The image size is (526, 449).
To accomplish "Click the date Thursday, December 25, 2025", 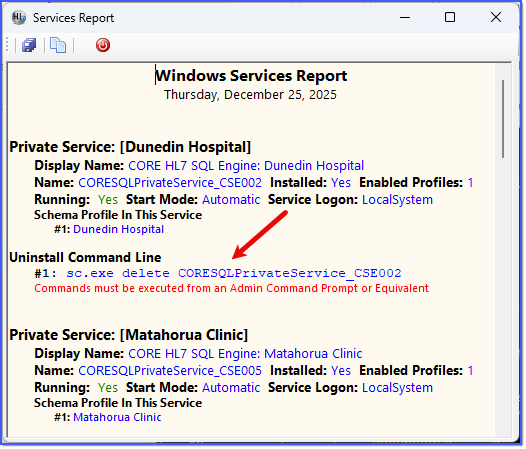I will (x=250, y=95).
